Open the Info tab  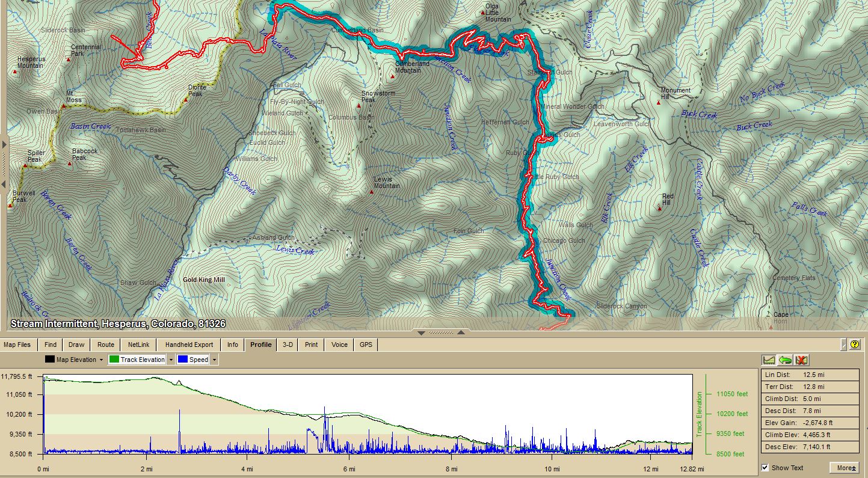(x=233, y=345)
